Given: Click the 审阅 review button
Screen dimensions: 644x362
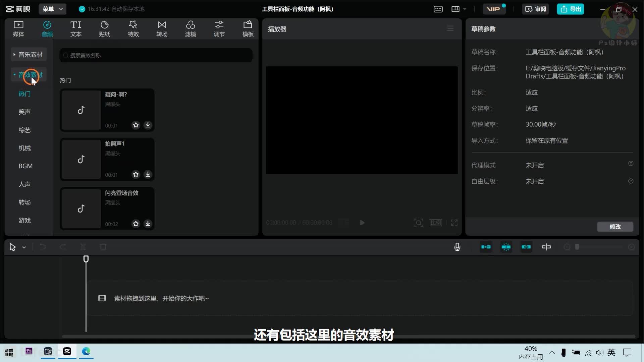Looking at the screenshot, I should (x=535, y=9).
